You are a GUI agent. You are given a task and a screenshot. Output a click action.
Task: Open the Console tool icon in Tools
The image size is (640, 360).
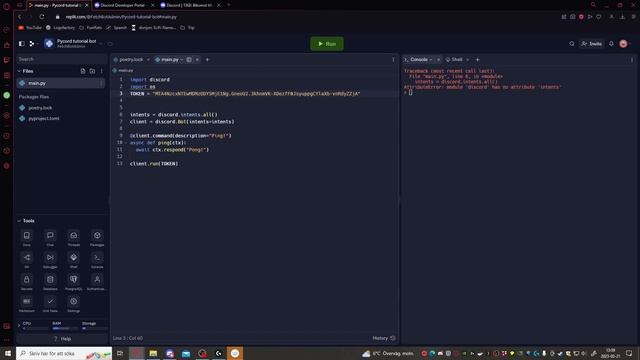[97, 258]
